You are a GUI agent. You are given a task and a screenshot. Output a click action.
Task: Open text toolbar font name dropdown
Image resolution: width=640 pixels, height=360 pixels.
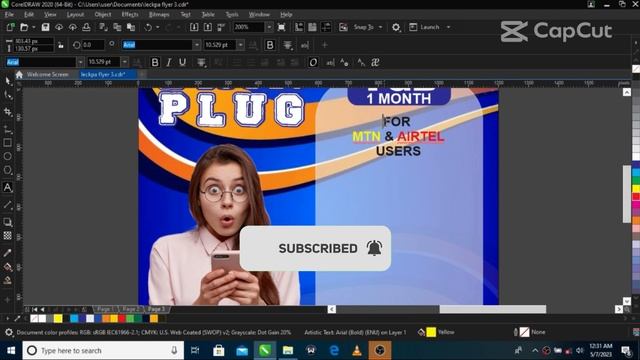(80, 62)
